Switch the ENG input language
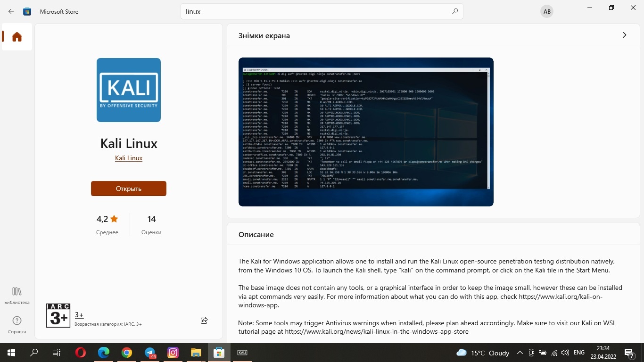 point(579,353)
